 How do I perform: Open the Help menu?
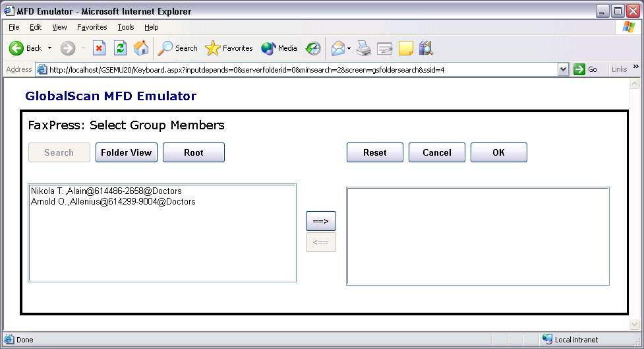(x=151, y=27)
